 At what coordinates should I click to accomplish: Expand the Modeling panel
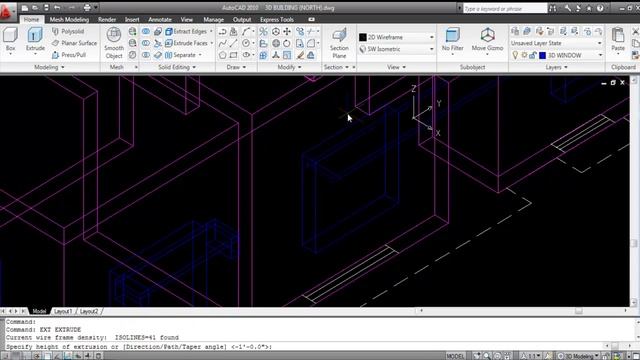[49, 67]
